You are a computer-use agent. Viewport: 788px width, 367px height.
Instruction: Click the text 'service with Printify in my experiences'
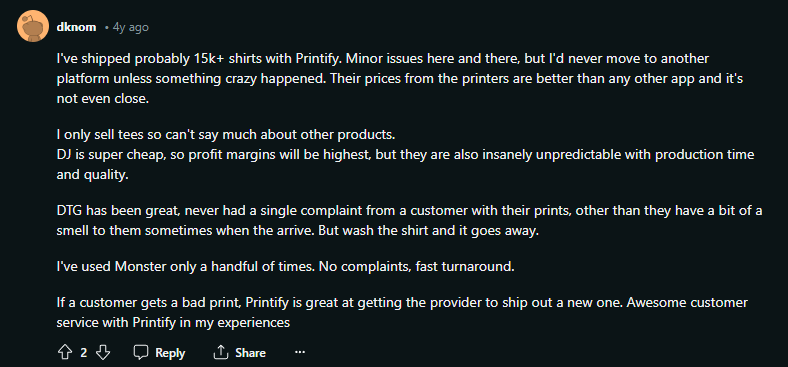(173, 322)
